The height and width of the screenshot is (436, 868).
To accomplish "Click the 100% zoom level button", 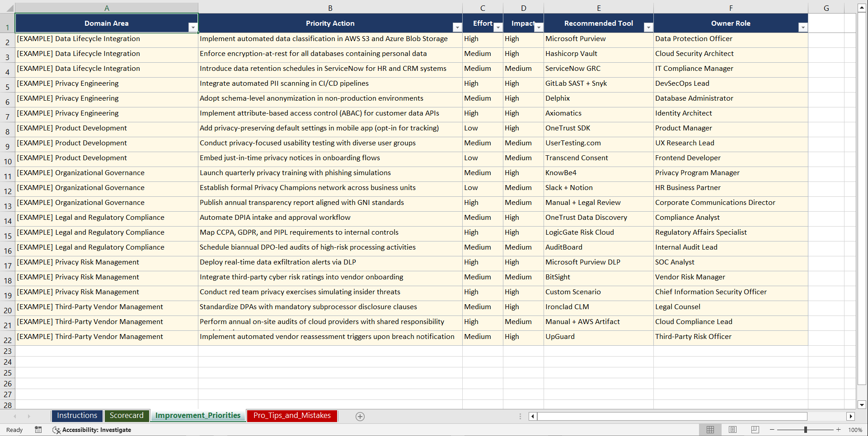I will click(x=855, y=430).
